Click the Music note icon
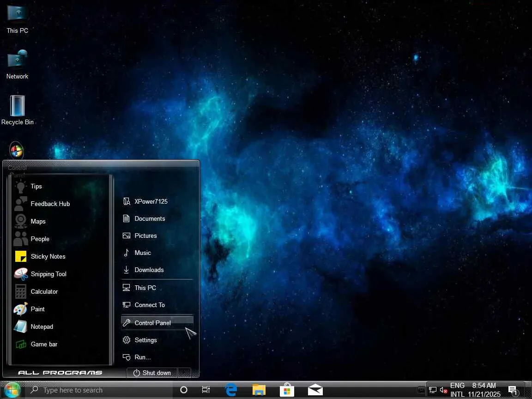The image size is (532, 399). (126, 253)
